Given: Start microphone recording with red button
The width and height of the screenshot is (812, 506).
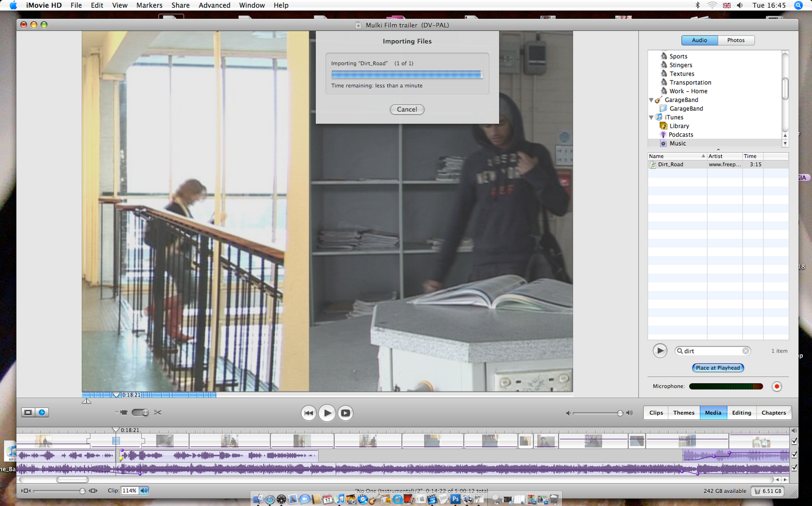Looking at the screenshot, I should pos(776,386).
